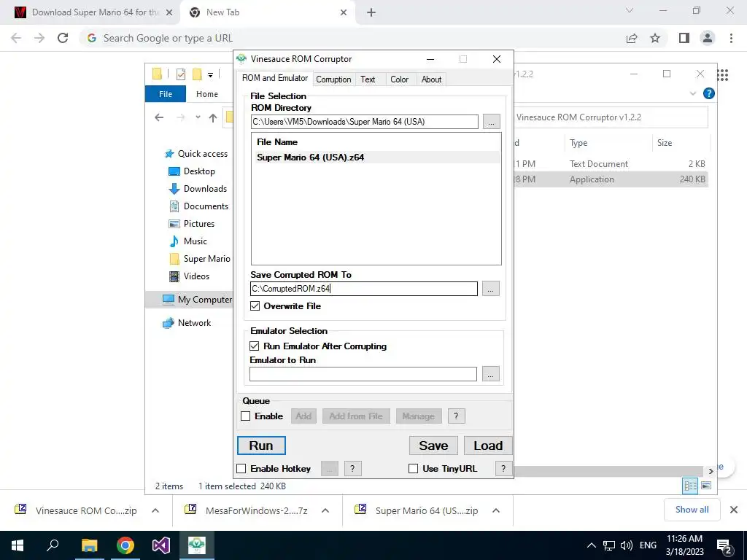Uncheck the Overwrite File checkbox

pos(255,306)
